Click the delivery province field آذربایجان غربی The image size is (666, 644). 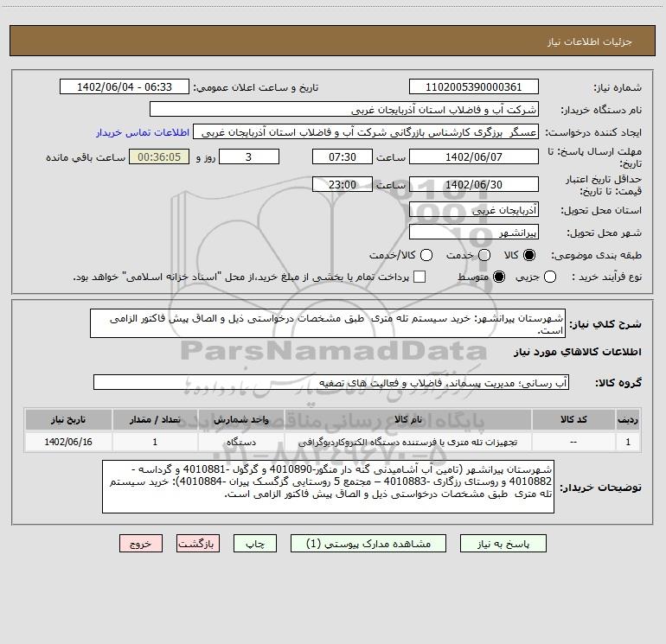click(x=474, y=210)
